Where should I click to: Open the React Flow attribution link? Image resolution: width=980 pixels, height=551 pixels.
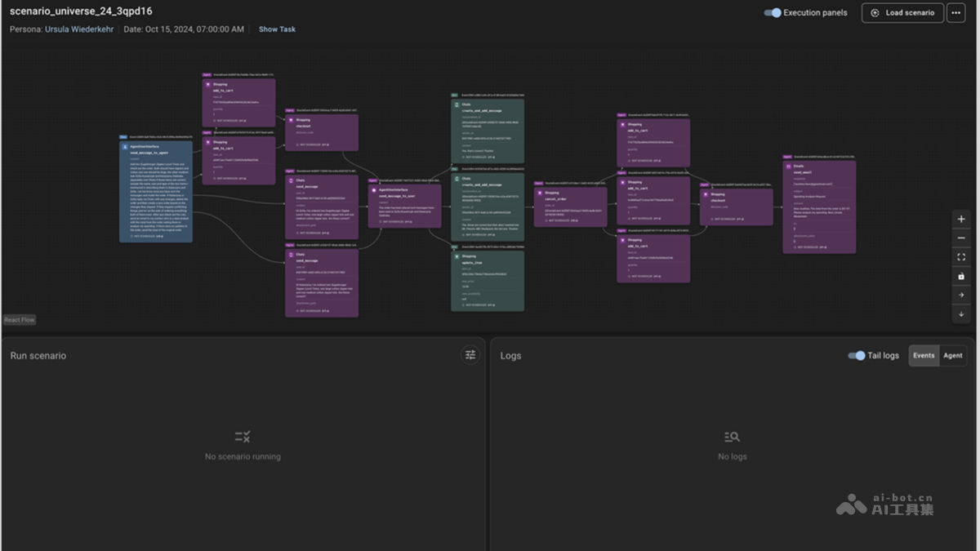click(20, 320)
